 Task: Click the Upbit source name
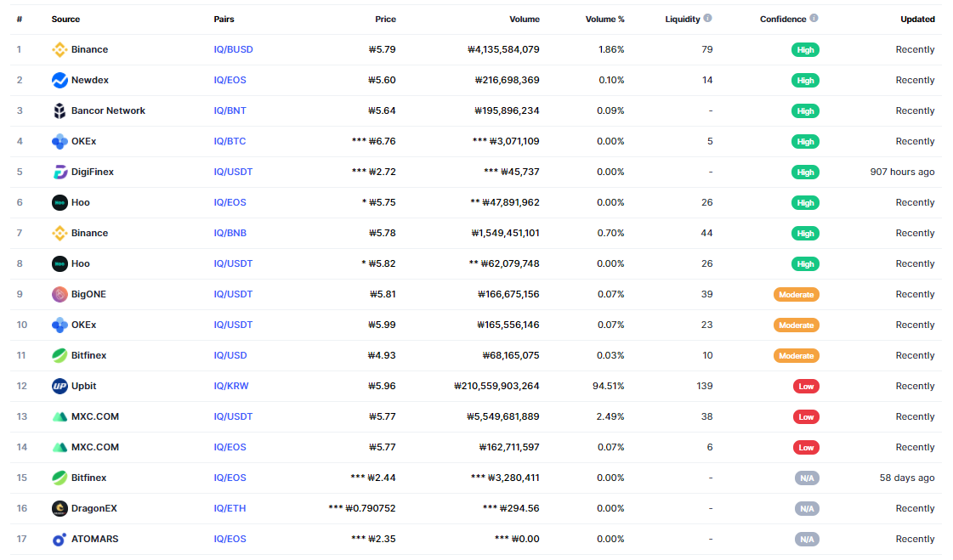click(x=84, y=387)
